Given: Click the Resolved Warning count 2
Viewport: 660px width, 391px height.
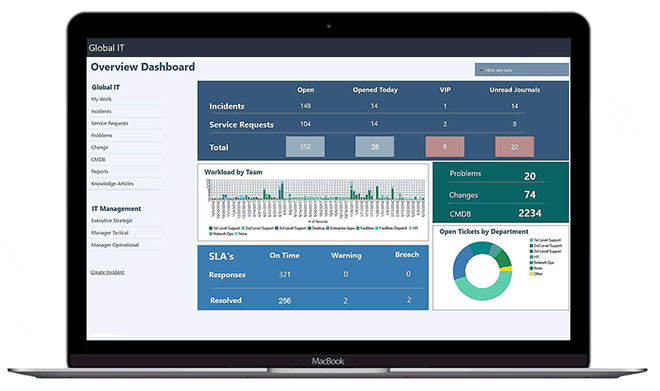Looking at the screenshot, I should pyautogui.click(x=346, y=301).
